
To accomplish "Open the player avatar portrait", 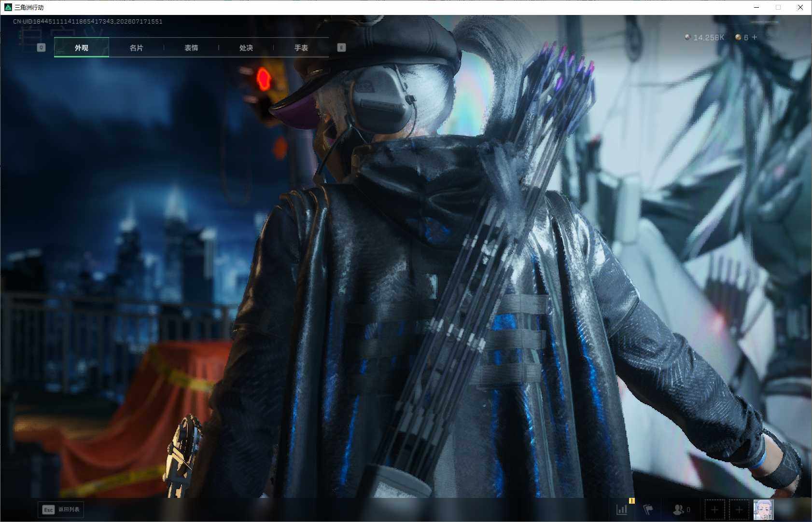I will (x=763, y=509).
